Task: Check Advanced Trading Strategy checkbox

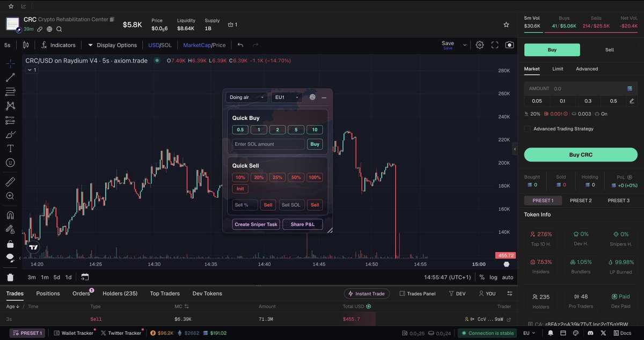Action: click(528, 129)
